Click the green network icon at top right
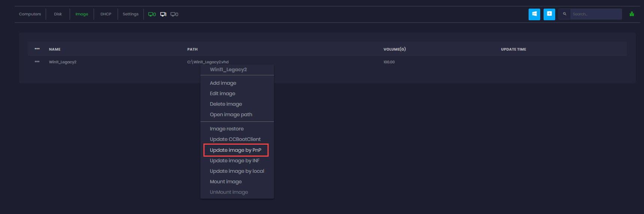The width and height of the screenshot is (644, 214). [632, 14]
